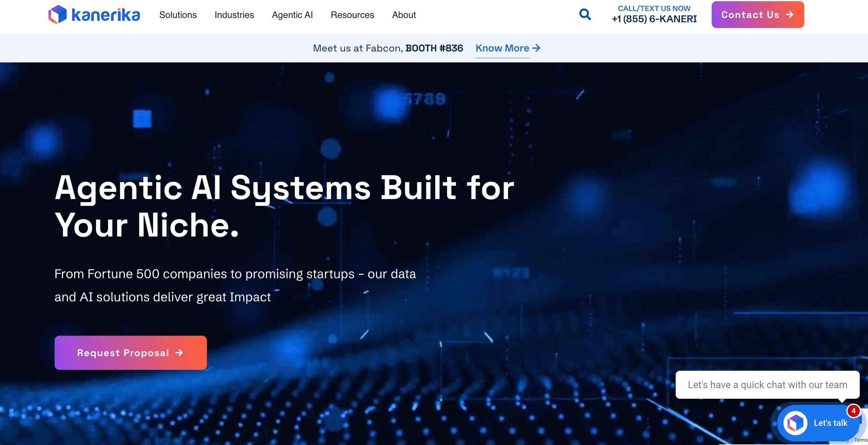Click the arrow in Request Proposal button

pyautogui.click(x=180, y=352)
